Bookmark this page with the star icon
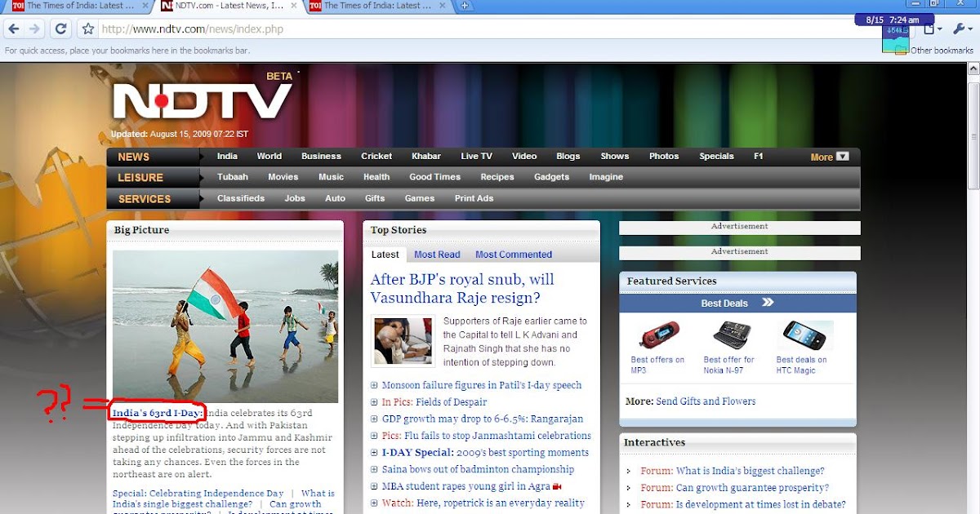 [x=88, y=29]
